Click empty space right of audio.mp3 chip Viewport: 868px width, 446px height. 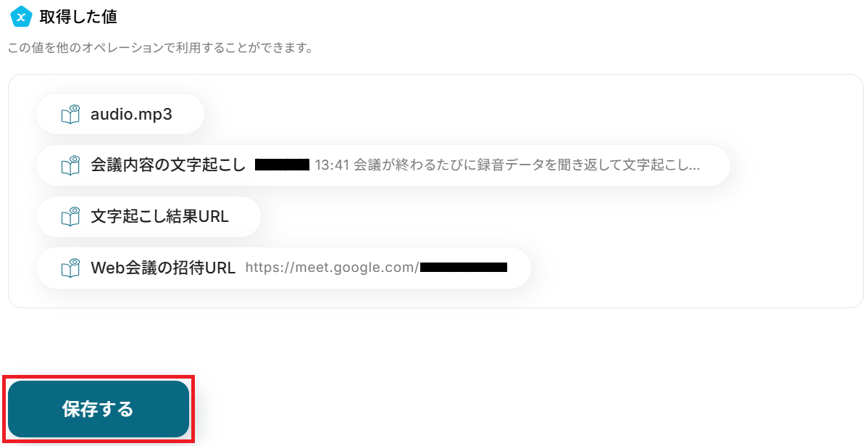point(507,115)
